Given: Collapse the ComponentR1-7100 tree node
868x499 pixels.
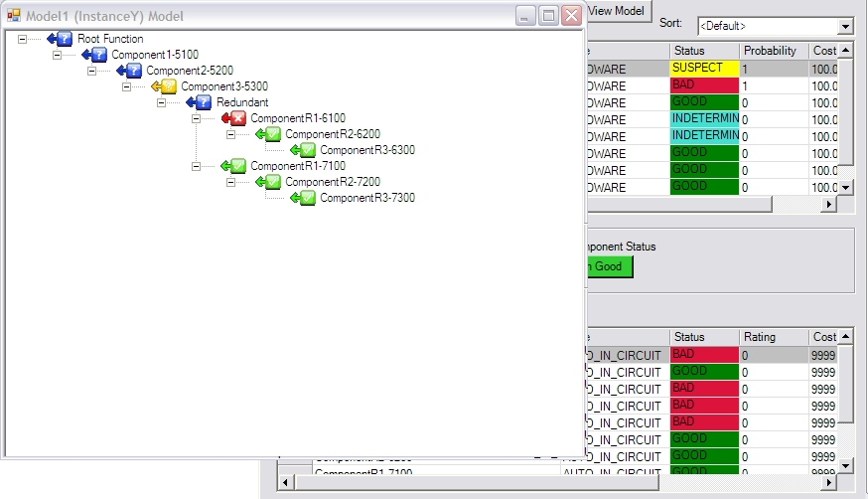Looking at the screenshot, I should tap(196, 166).
